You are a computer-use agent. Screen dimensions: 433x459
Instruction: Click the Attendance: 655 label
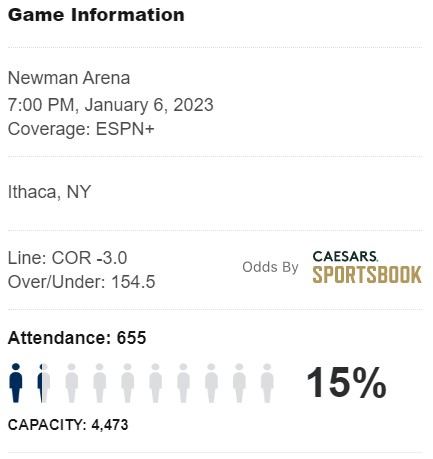coord(77,338)
